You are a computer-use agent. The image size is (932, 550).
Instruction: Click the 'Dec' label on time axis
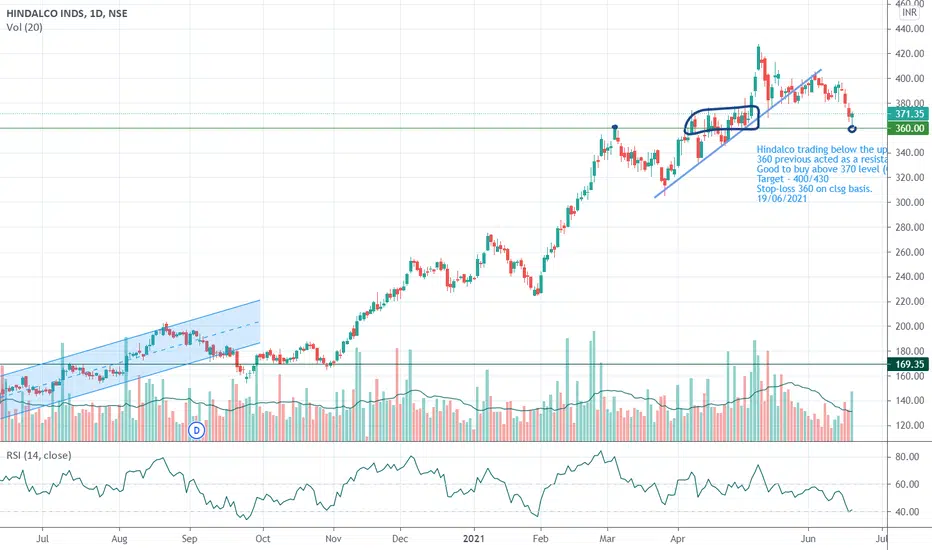pos(400,539)
